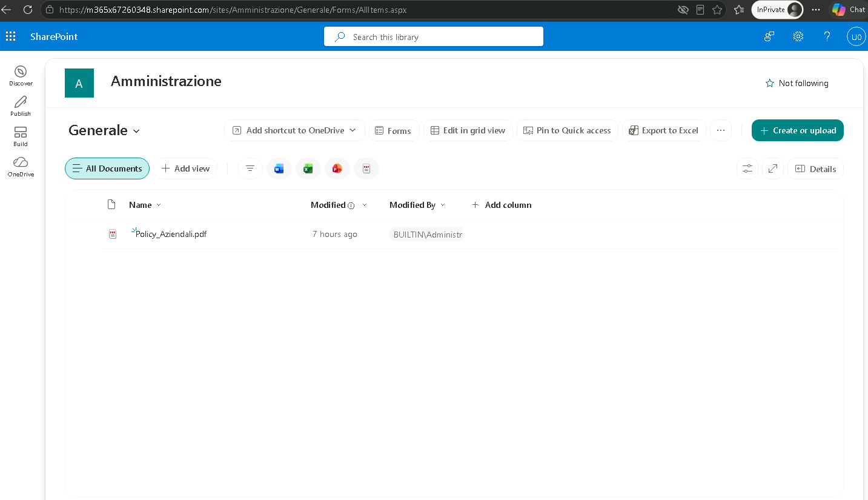Filter library by Excel files
This screenshot has width=868, height=500.
click(x=308, y=168)
